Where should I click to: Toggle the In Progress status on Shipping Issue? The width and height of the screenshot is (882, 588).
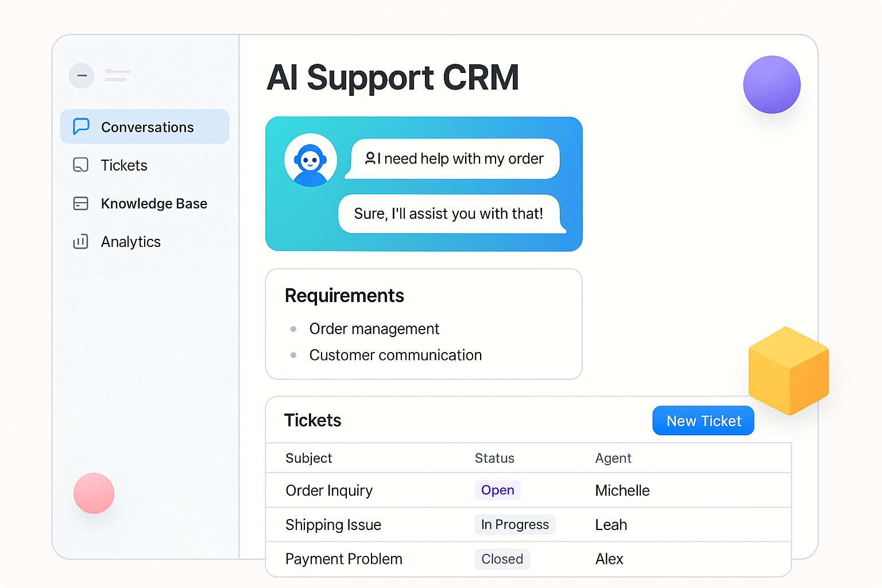(514, 524)
